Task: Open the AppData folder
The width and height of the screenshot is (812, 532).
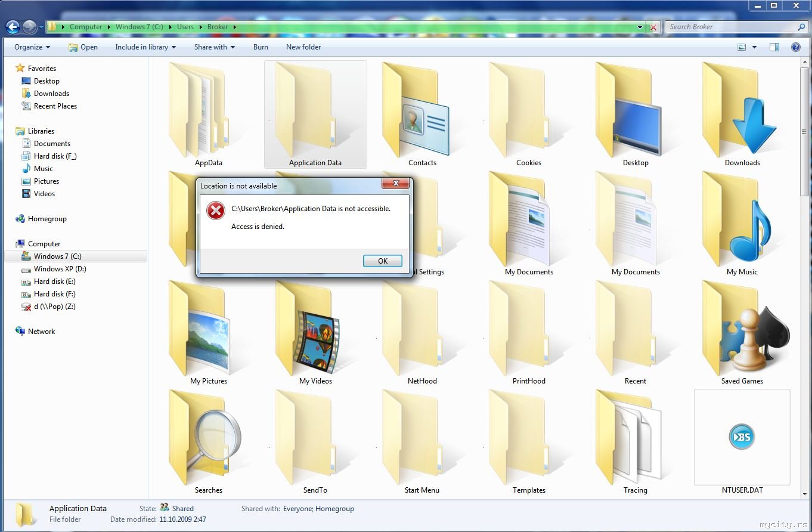Action: [209, 115]
